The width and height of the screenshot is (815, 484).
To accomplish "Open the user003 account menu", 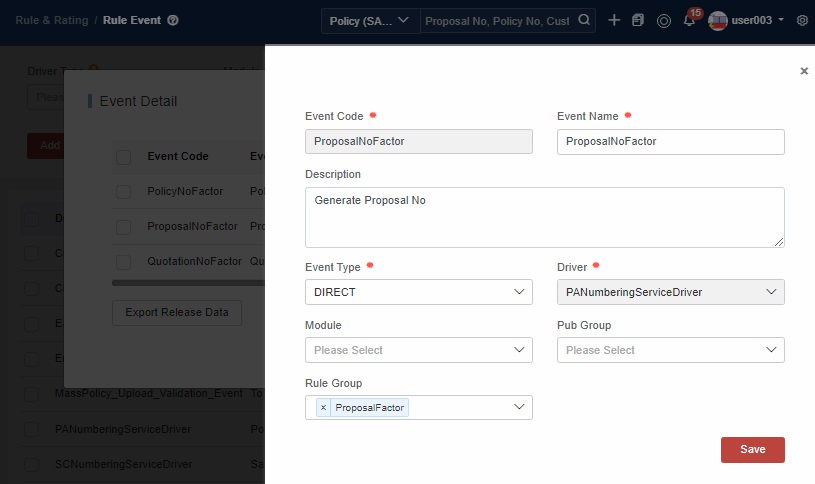I will click(x=747, y=20).
